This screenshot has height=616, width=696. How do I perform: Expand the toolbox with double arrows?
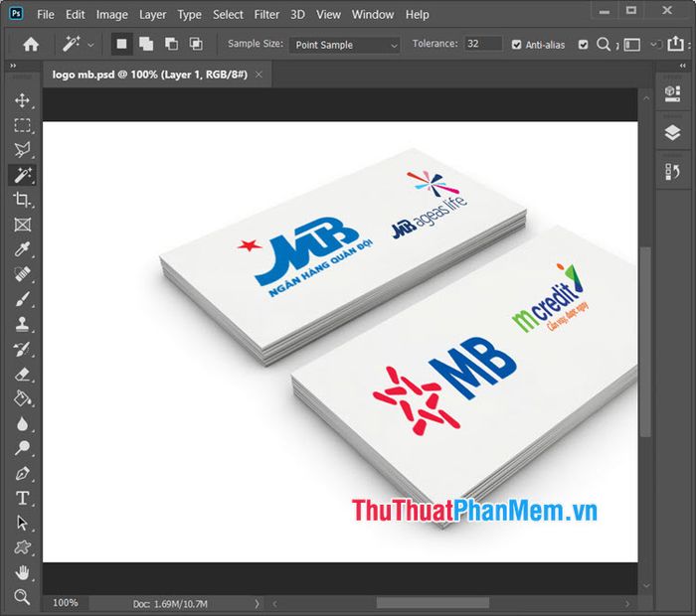[13, 67]
